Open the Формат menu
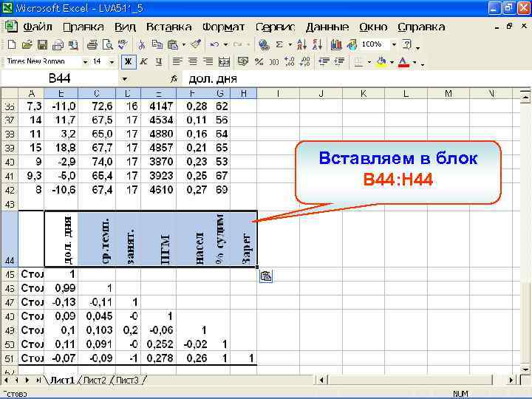Viewport: 532px width, 399px height. tap(223, 27)
